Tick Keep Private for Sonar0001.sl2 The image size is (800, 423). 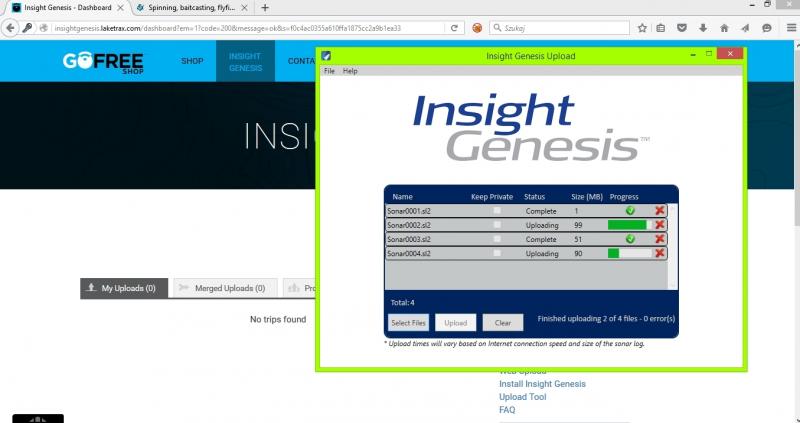click(x=497, y=211)
